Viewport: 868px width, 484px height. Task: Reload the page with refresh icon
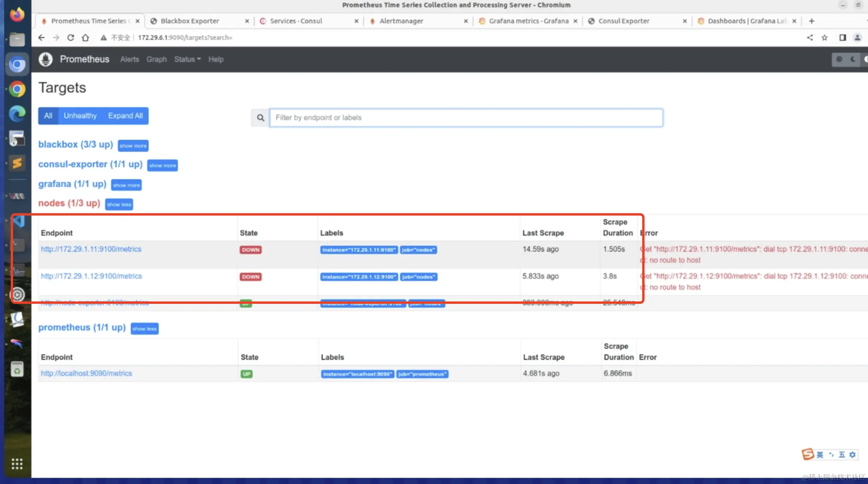pos(71,38)
